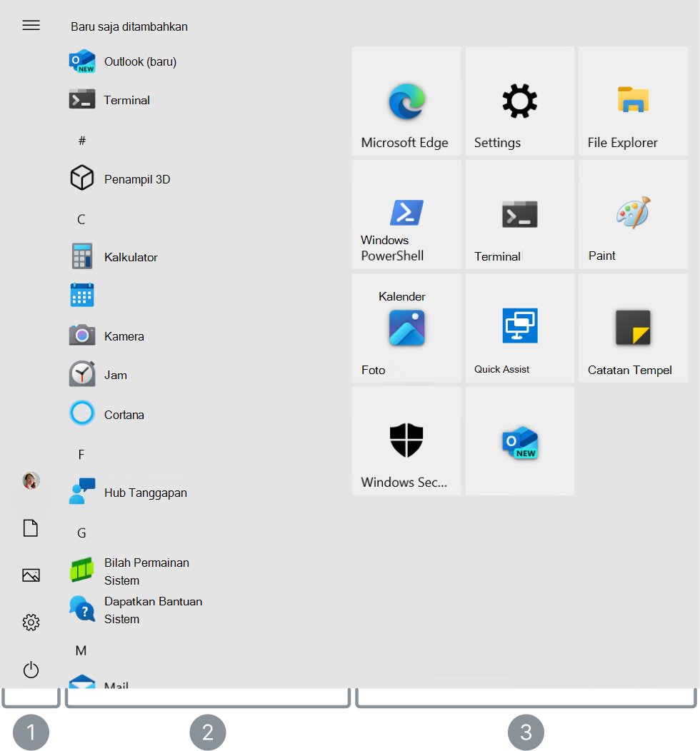Click the 'Baru saja ditambahkan' heading

(x=129, y=27)
